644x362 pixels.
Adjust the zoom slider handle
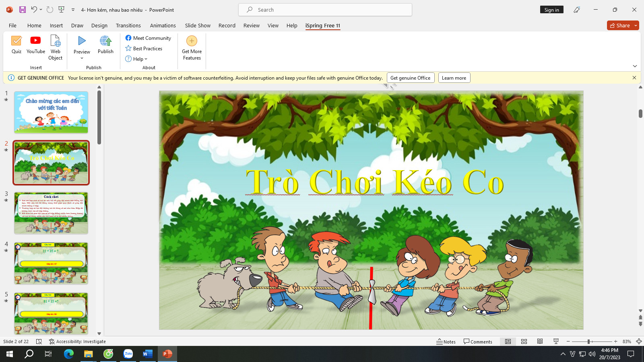(x=588, y=341)
